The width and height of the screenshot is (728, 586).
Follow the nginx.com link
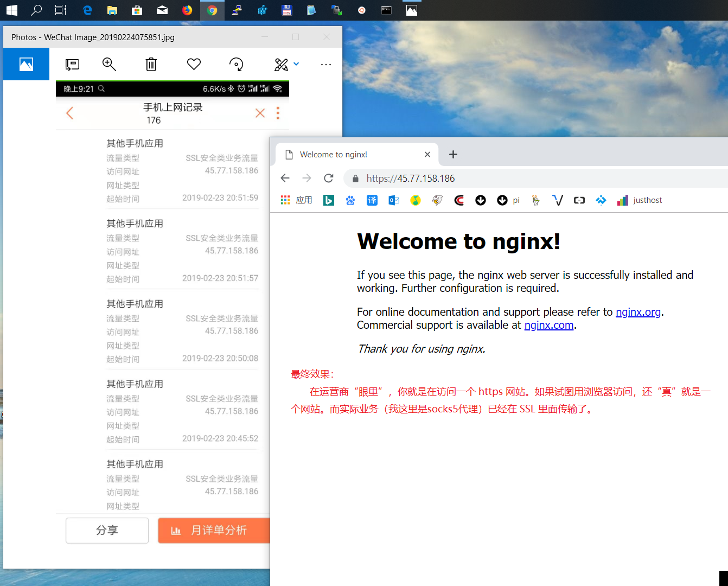(x=549, y=325)
